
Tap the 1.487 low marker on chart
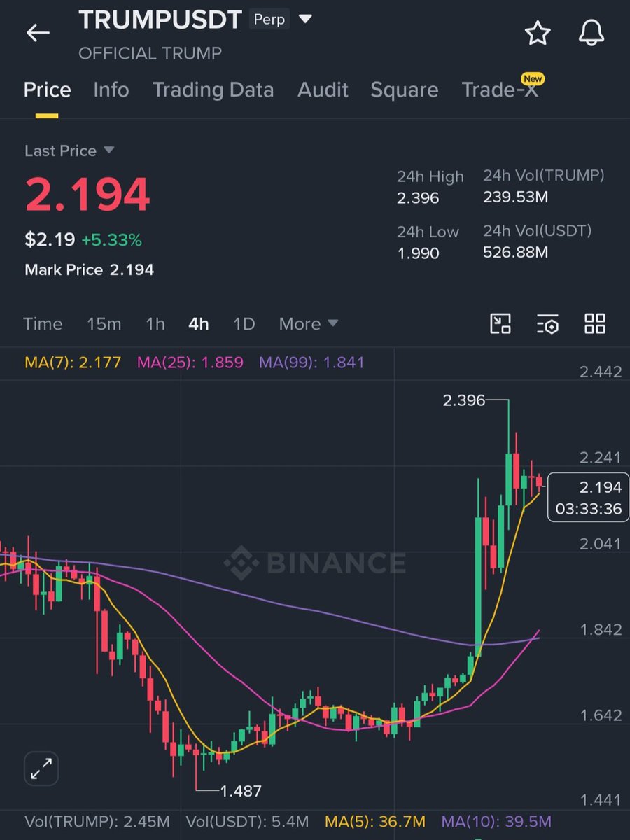241,791
